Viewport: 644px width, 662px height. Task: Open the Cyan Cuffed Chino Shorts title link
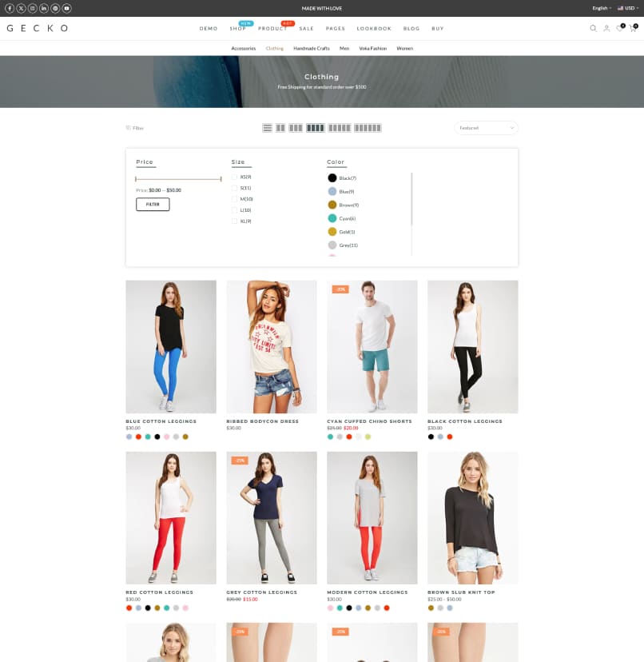pyautogui.click(x=369, y=421)
